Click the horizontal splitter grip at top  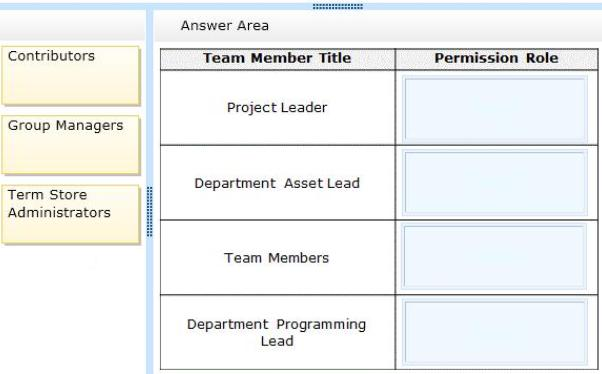tap(337, 7)
